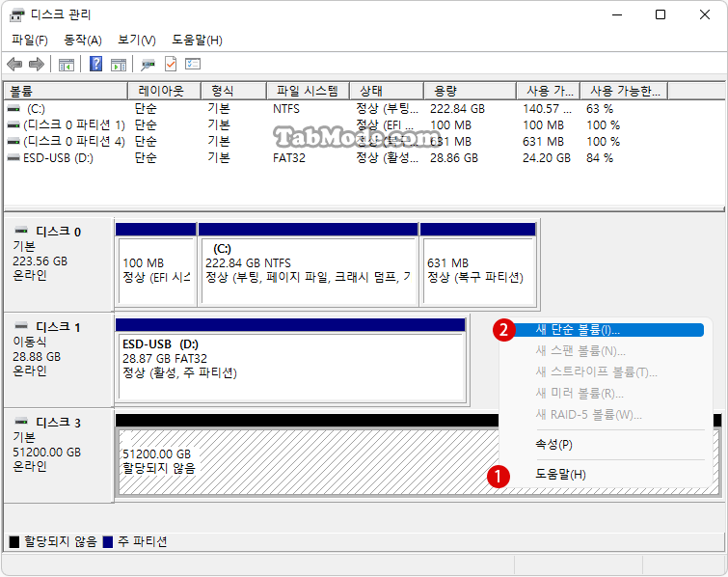Click the disk icon beside 디스크 3 label

21,422
